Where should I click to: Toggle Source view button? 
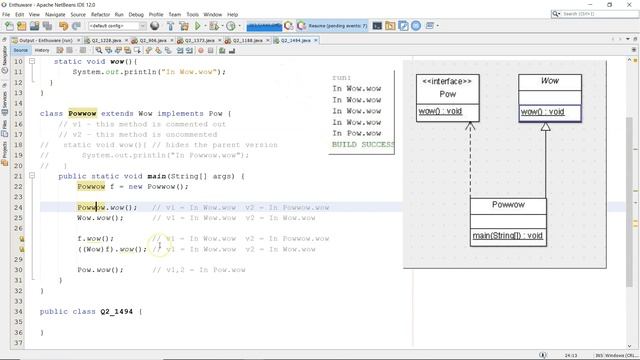tap(20, 50)
